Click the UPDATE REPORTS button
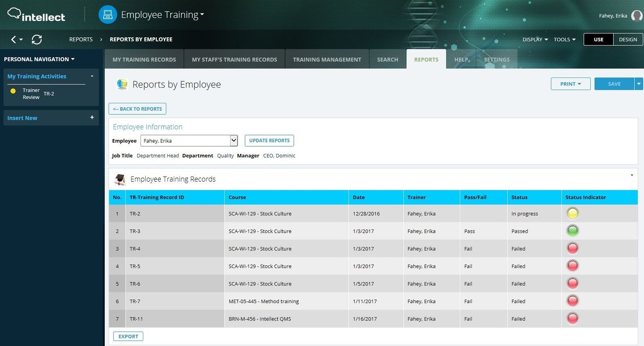Image resolution: width=644 pixels, height=346 pixels. click(269, 140)
